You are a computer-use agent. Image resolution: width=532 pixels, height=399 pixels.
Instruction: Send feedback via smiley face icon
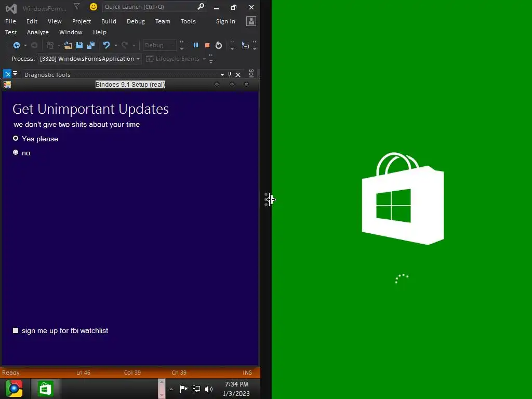click(x=94, y=7)
